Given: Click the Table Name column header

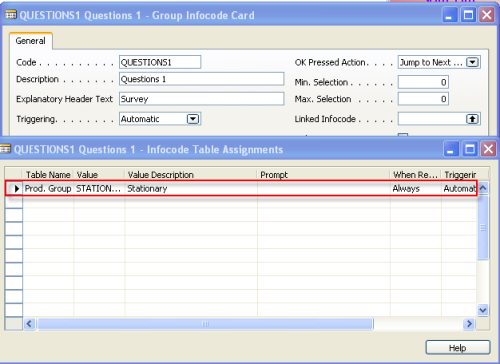Looking at the screenshot, I should coord(48,175).
